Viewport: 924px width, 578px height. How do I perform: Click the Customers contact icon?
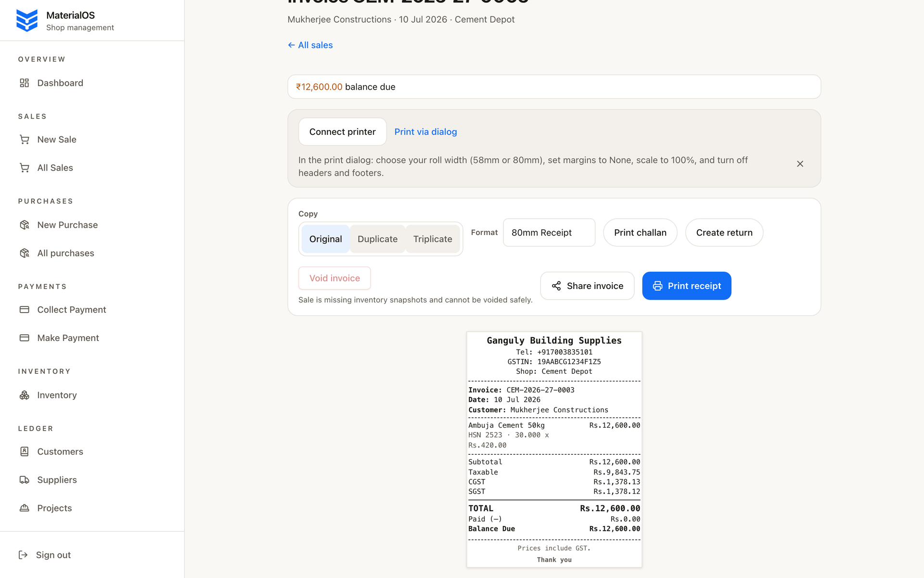pos(25,452)
